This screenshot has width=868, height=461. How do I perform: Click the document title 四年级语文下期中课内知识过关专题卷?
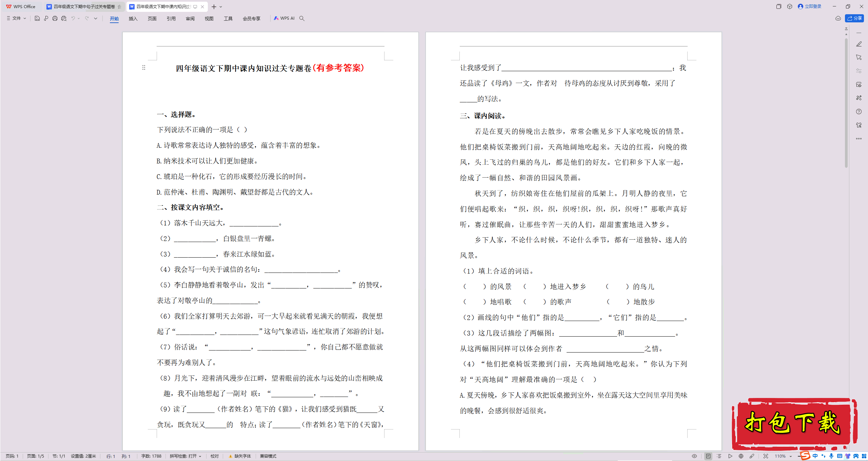pyautogui.click(x=243, y=68)
